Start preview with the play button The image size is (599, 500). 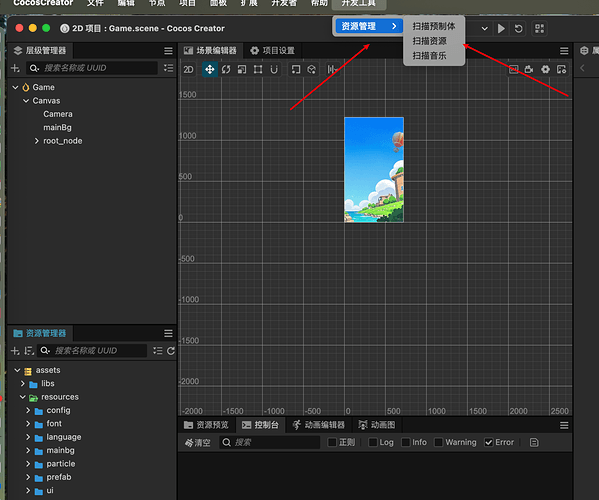click(x=501, y=29)
